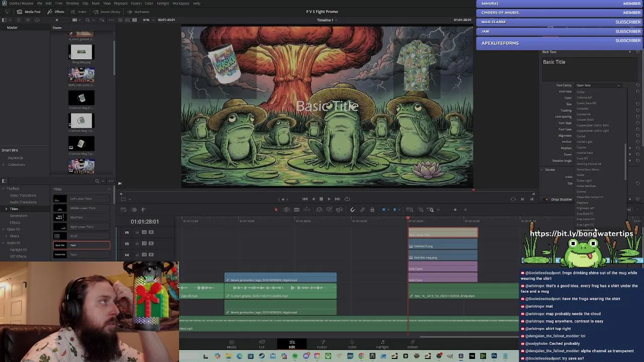The height and width of the screenshot is (362, 644).
Task: Toggle timeline snapping magnet icon
Action: pyautogui.click(x=352, y=210)
